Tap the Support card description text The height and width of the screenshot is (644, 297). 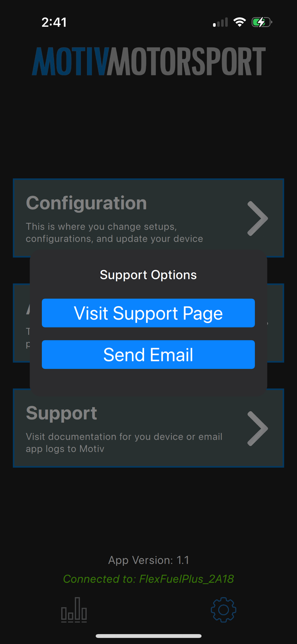coord(124,443)
